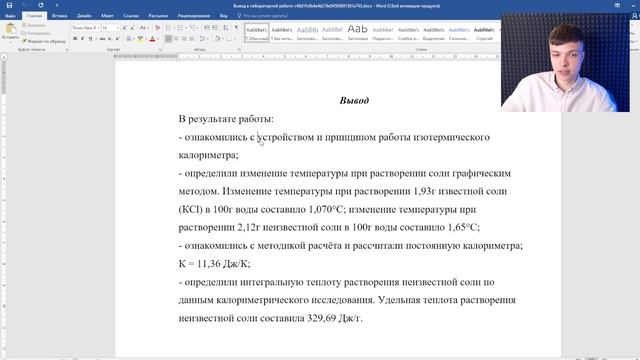Click the multilevel list icon

[x=193, y=27]
